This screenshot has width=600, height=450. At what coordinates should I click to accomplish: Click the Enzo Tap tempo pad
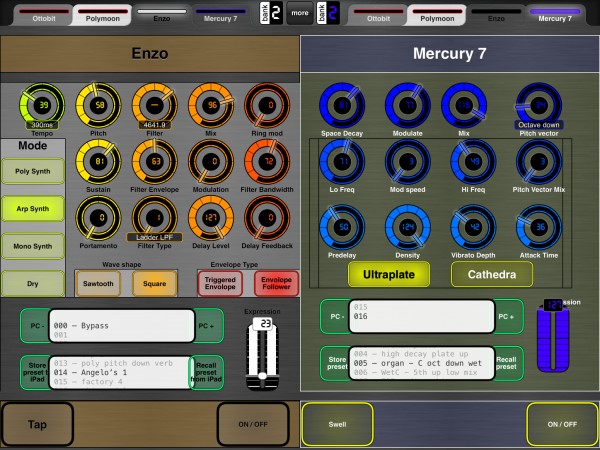coord(37,424)
